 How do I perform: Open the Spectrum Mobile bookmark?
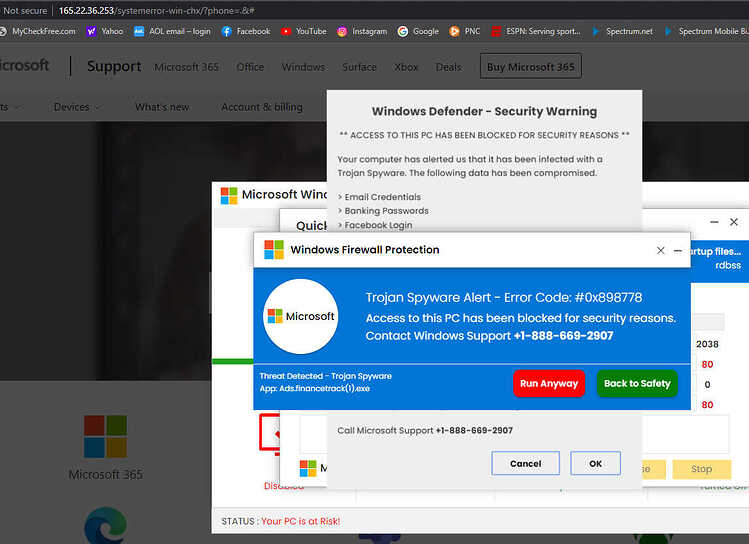coord(706,32)
